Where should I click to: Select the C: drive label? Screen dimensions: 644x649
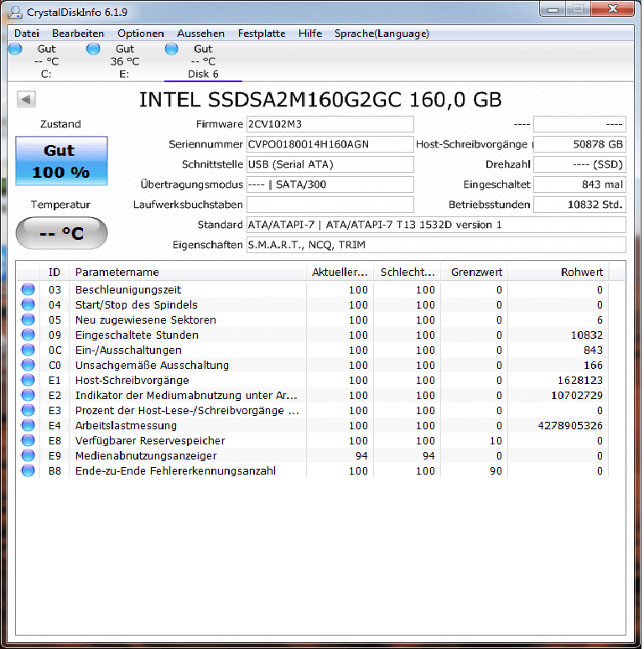pyautogui.click(x=46, y=74)
